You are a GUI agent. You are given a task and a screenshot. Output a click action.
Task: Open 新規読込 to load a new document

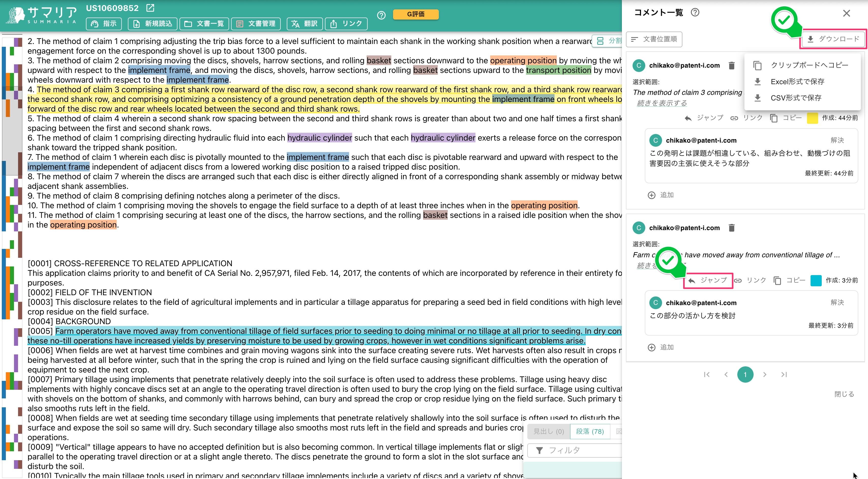[153, 24]
